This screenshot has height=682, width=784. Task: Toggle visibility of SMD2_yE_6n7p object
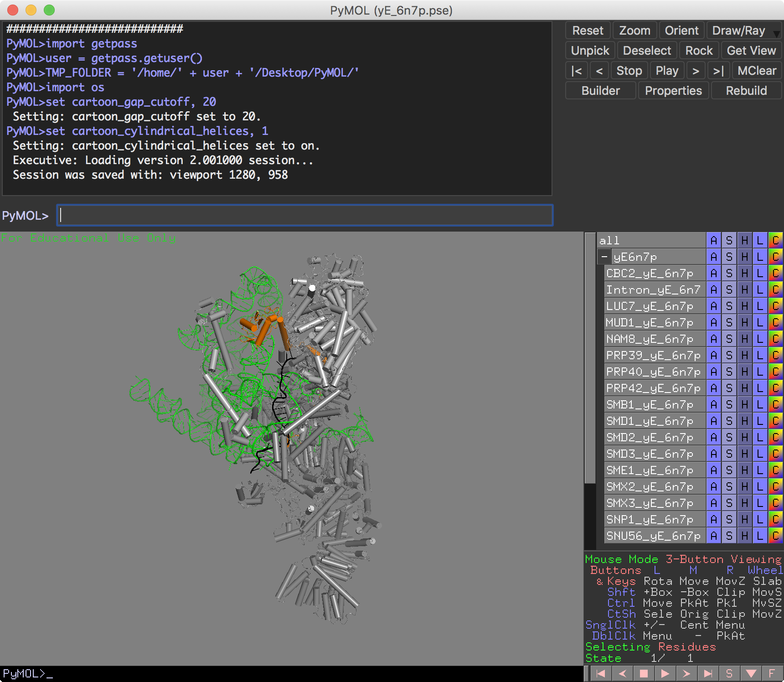coord(655,437)
